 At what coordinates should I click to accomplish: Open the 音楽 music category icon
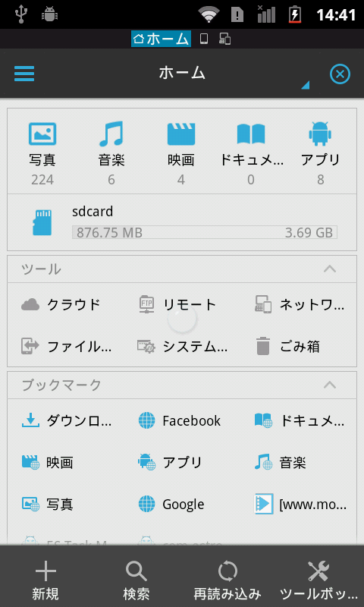pyautogui.click(x=111, y=134)
